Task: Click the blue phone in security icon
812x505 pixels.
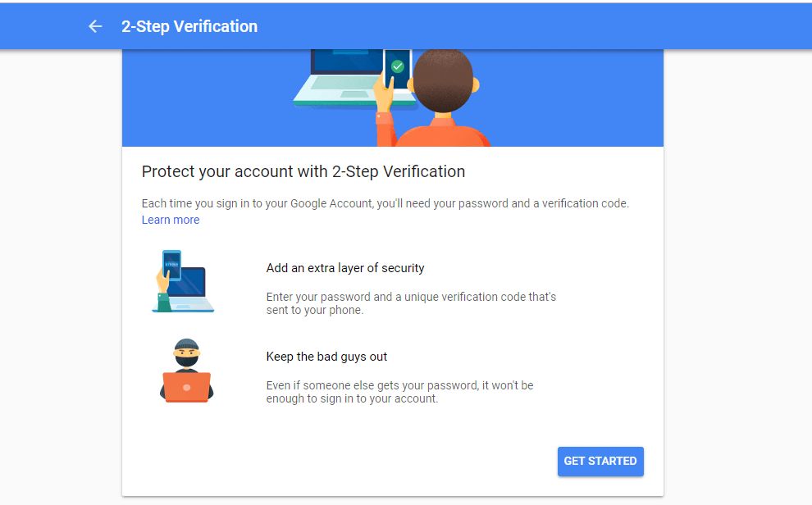Action: 172,265
